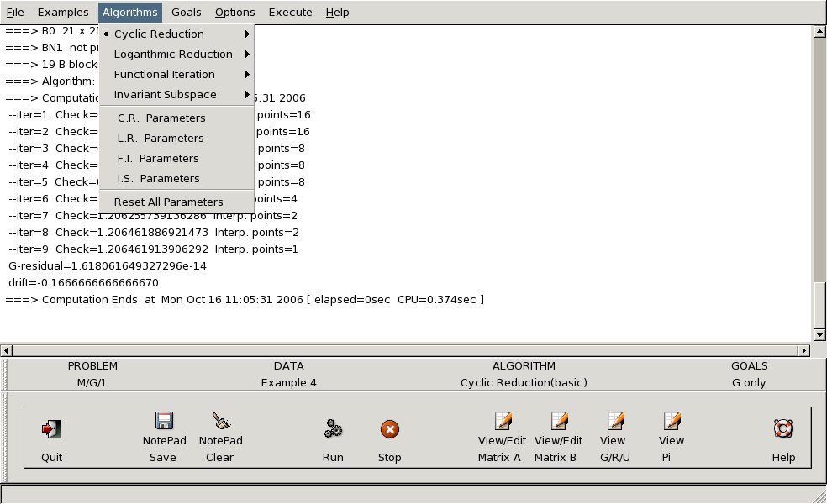The height and width of the screenshot is (504, 827).
Task: Click the Help lifebuoy icon
Action: [x=783, y=429]
